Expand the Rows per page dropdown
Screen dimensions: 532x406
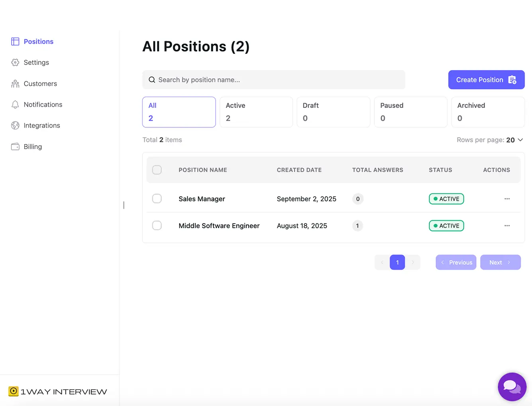pos(515,140)
